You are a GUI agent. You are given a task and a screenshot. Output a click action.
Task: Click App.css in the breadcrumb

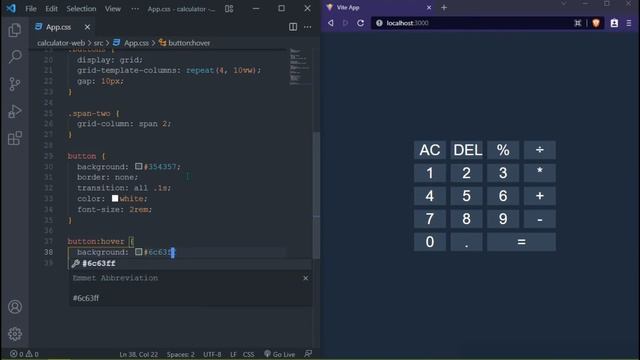coord(136,43)
